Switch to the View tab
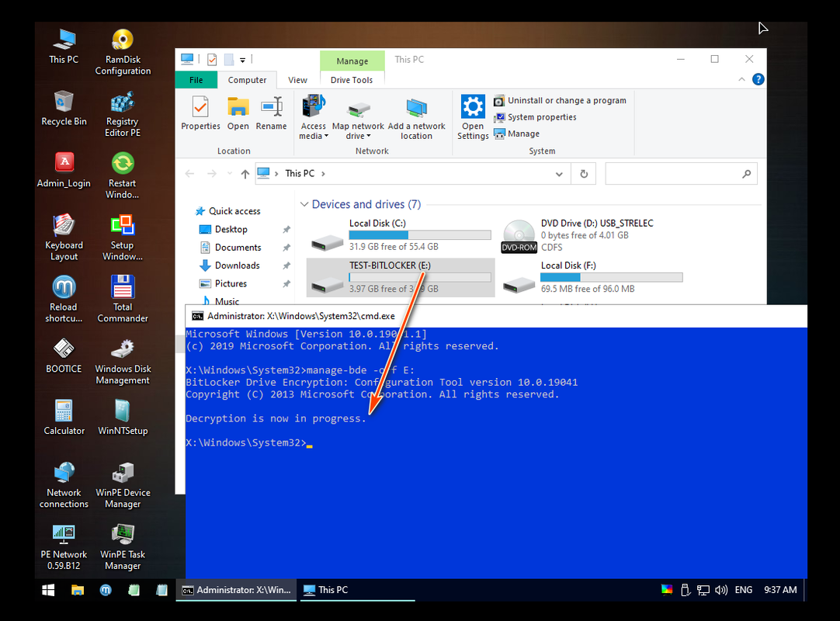 [297, 80]
